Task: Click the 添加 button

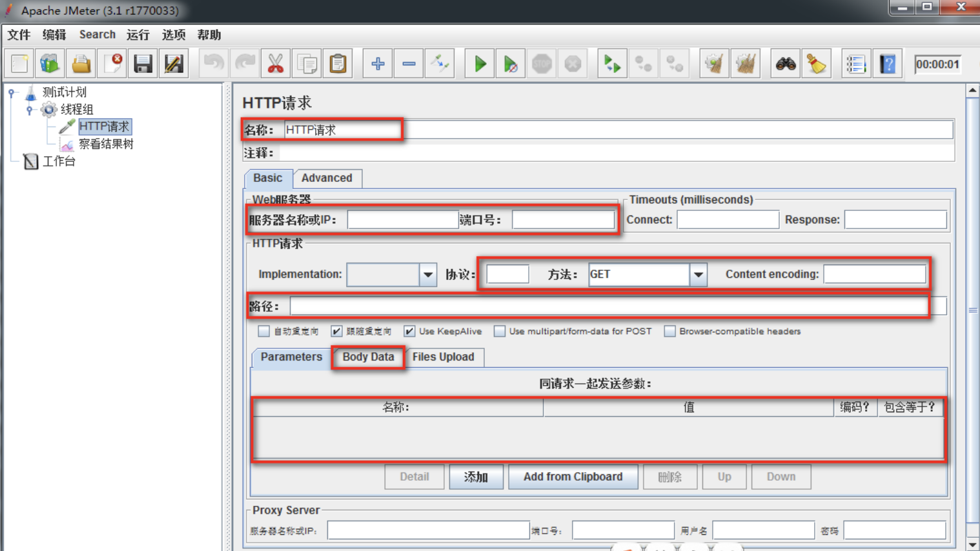Action: [x=476, y=477]
